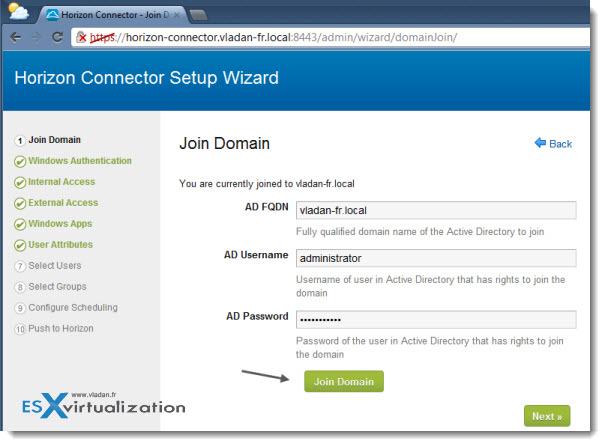Click the step 9 number icon
Image resolution: width=605 pixels, height=446 pixels.
[x=20, y=308]
